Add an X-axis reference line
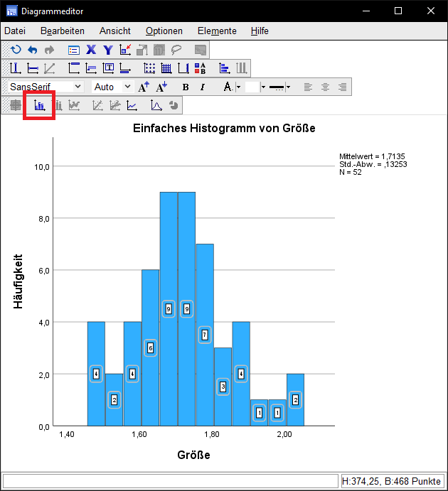 tap(16, 68)
